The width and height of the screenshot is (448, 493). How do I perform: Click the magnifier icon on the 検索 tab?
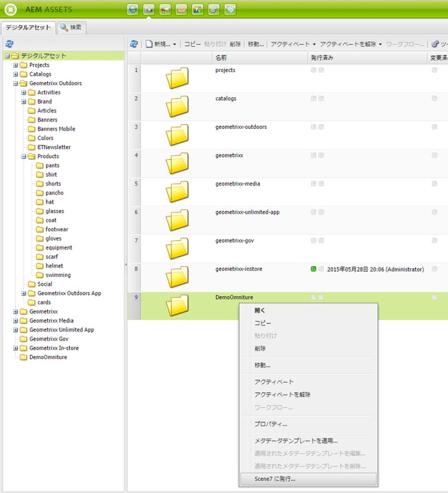(64, 27)
